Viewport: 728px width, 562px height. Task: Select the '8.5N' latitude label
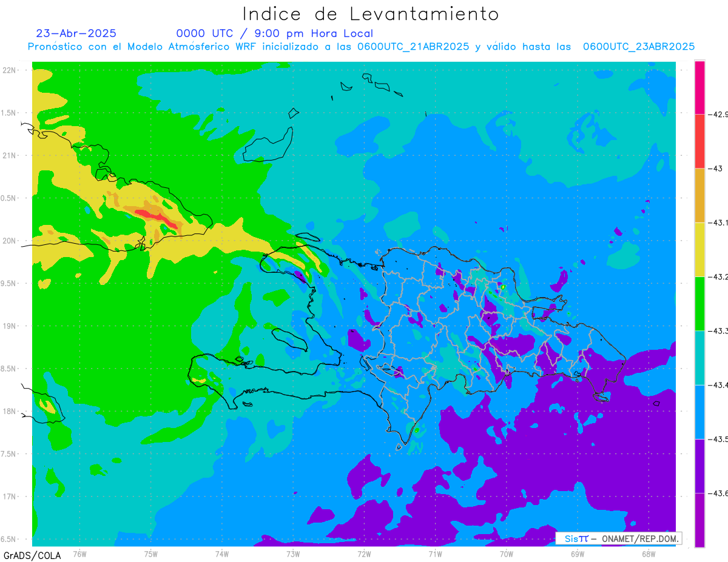(9, 369)
